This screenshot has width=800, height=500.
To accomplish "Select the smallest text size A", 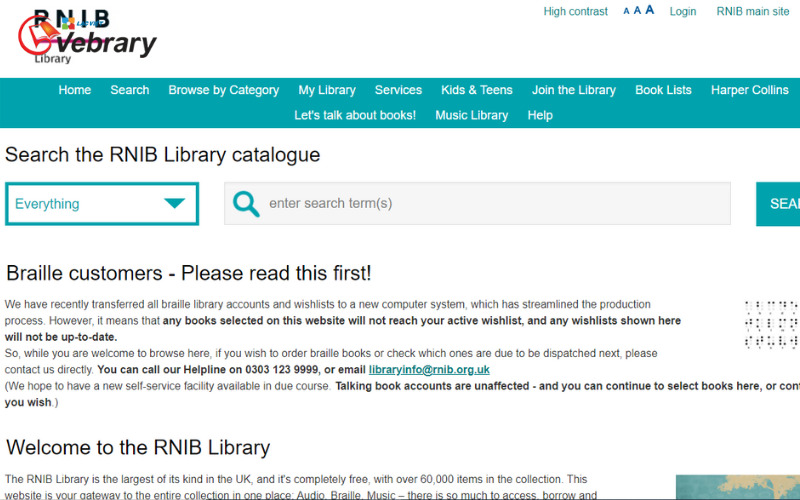I will [626, 11].
